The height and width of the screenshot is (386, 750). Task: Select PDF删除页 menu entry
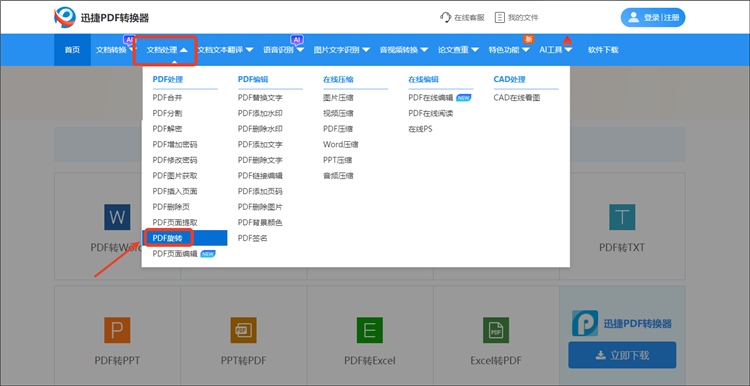(x=171, y=207)
